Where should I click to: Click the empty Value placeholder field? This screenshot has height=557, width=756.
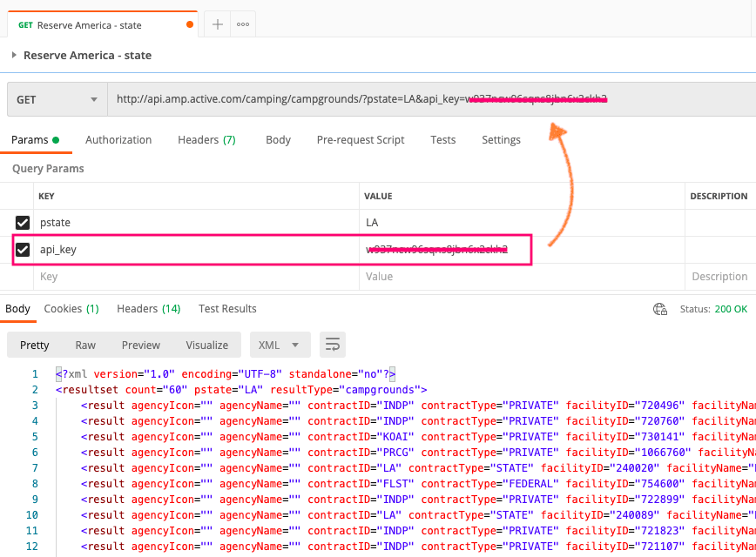click(x=522, y=277)
